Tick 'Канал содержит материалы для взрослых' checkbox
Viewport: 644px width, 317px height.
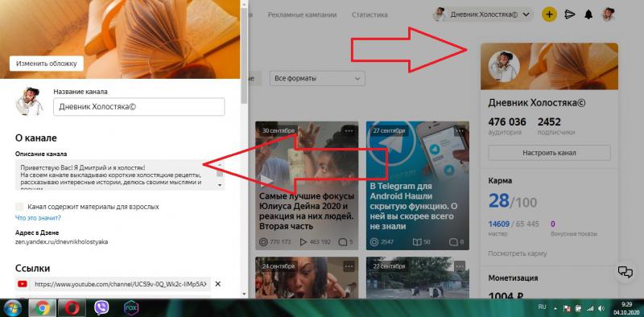[19, 207]
